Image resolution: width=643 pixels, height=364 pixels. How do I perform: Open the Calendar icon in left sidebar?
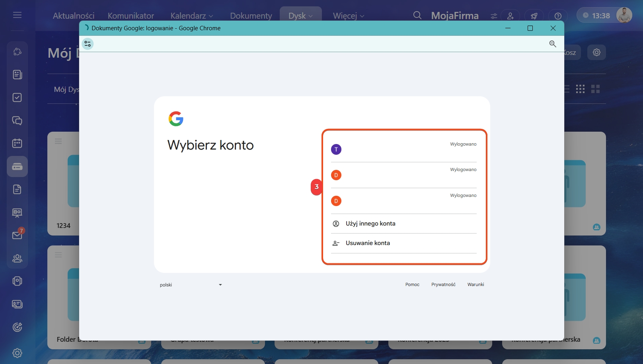click(17, 143)
